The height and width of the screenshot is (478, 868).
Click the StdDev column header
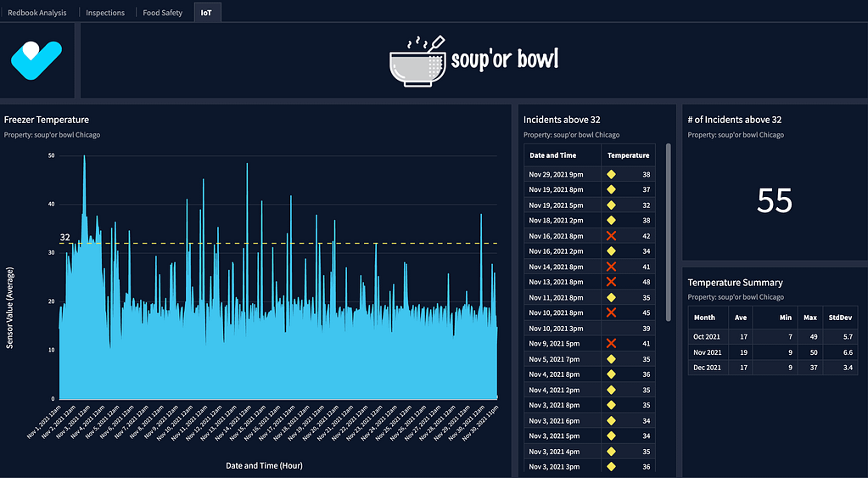tap(840, 318)
